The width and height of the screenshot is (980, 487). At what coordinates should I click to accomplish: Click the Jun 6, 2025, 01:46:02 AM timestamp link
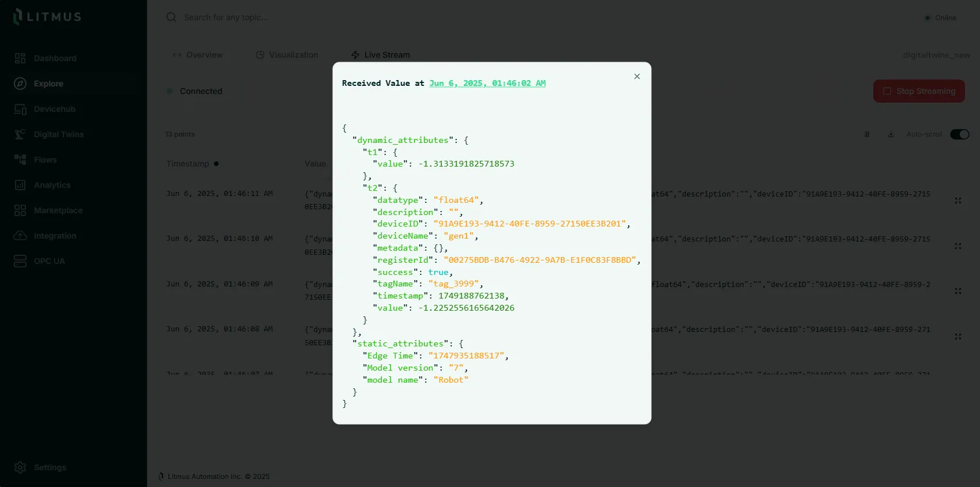tap(487, 83)
